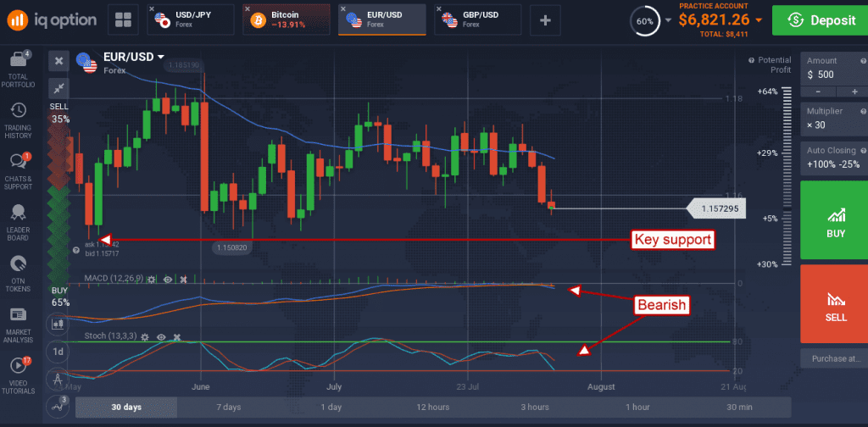
Task: Click the green Deposit button
Action: [x=820, y=20]
